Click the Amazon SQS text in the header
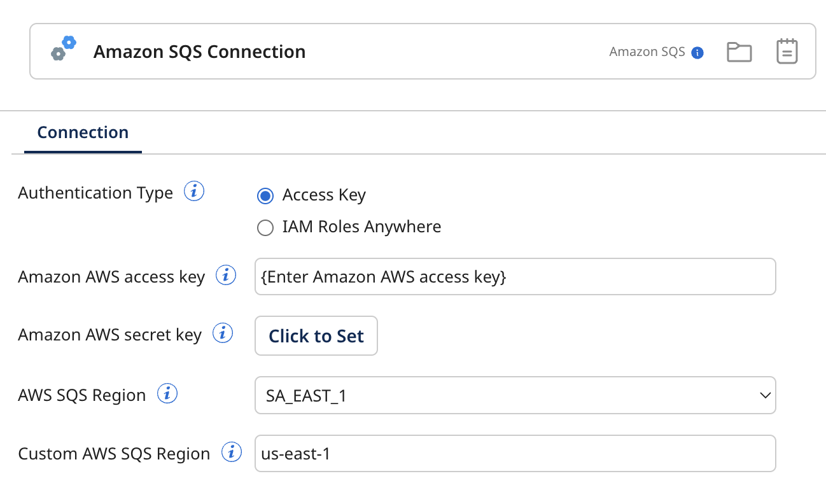Image resolution: width=826 pixels, height=504 pixels. 647,52
